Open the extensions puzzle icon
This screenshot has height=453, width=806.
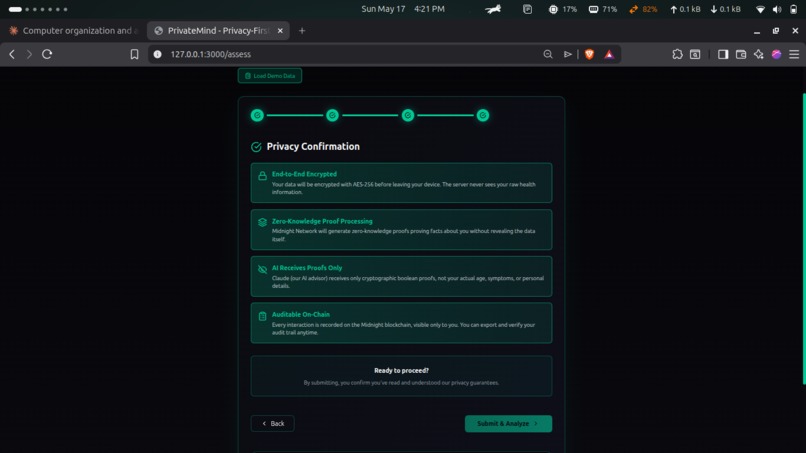pos(677,54)
